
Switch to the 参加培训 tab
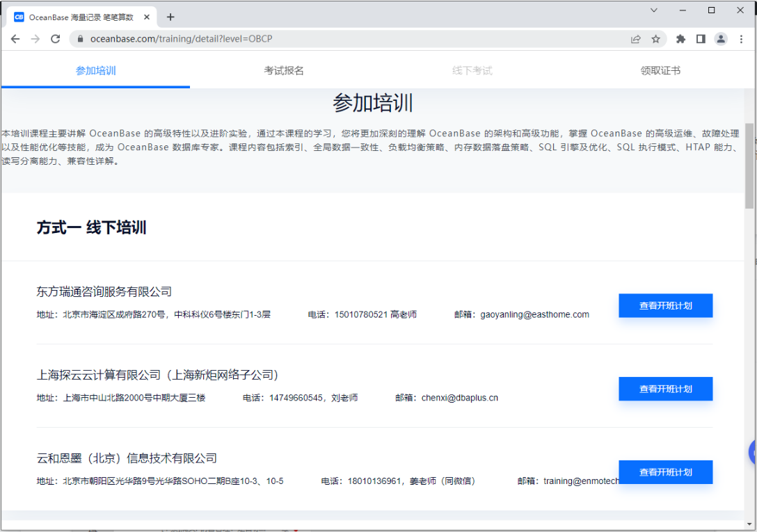coord(95,71)
